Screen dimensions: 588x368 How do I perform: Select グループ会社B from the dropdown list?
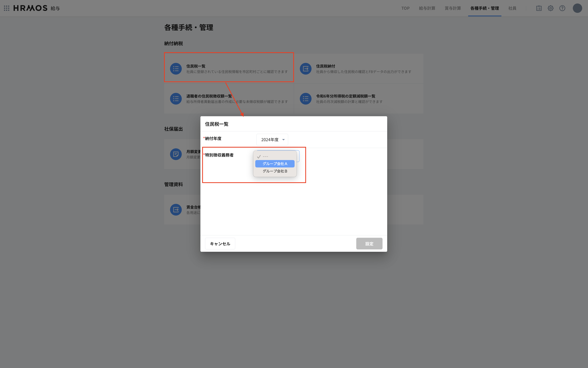(x=275, y=171)
